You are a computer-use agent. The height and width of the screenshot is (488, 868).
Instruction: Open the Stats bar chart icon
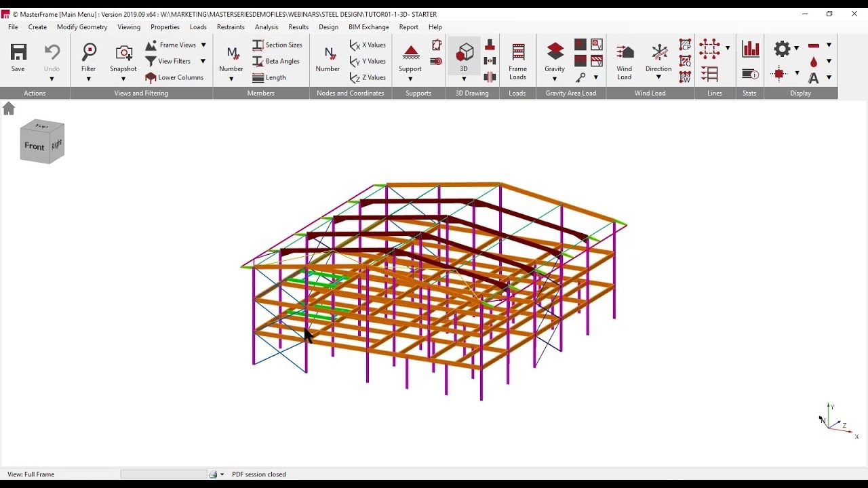click(750, 48)
